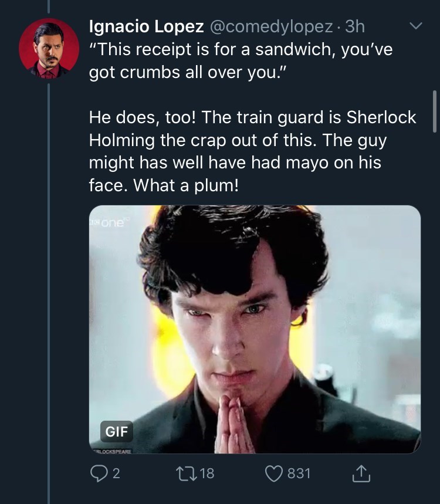Viewport: 440px width, 504px height.
Task: Expand the tweet options chevron menu
Action: (415, 27)
